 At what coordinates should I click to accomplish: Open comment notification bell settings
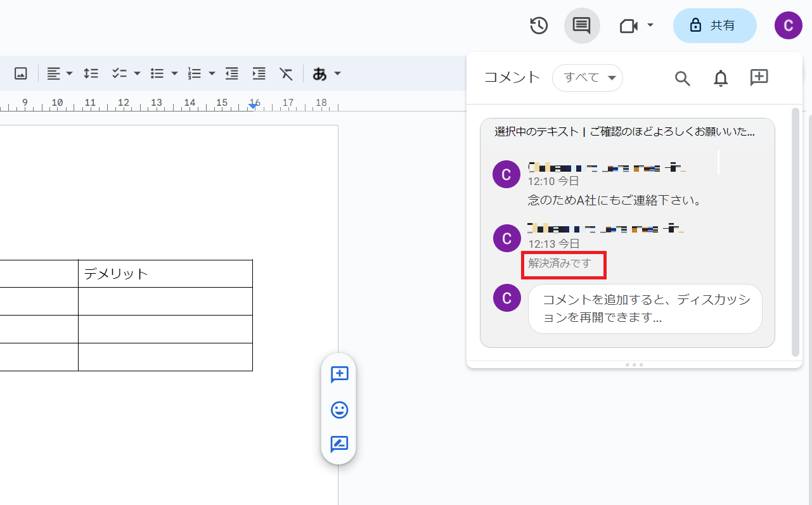coord(721,78)
